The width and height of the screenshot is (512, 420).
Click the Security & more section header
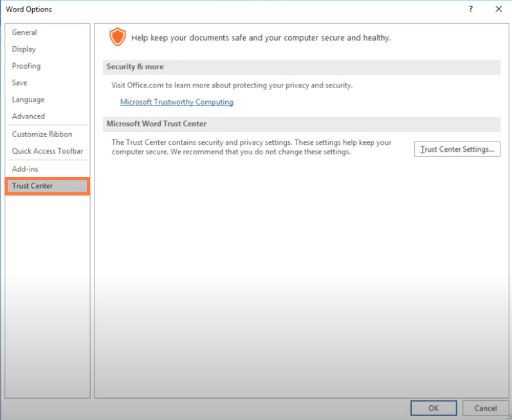302,67
